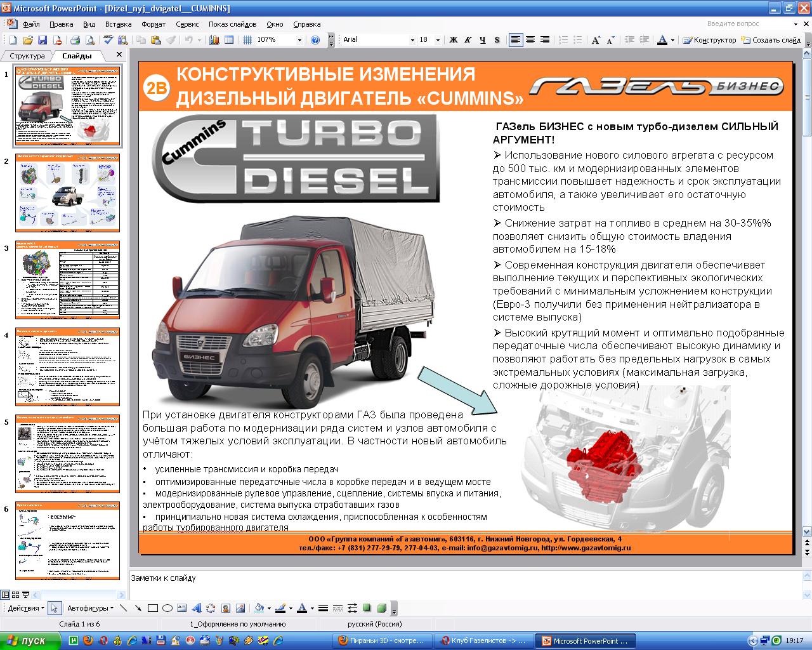Viewport: 812px width, 650px height.
Task: Open the Формат menu
Action: [154, 24]
